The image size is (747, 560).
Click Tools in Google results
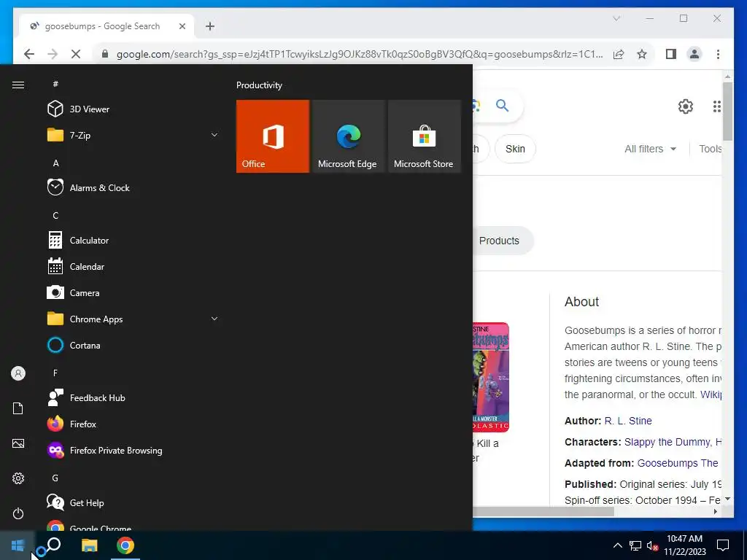[x=710, y=149]
